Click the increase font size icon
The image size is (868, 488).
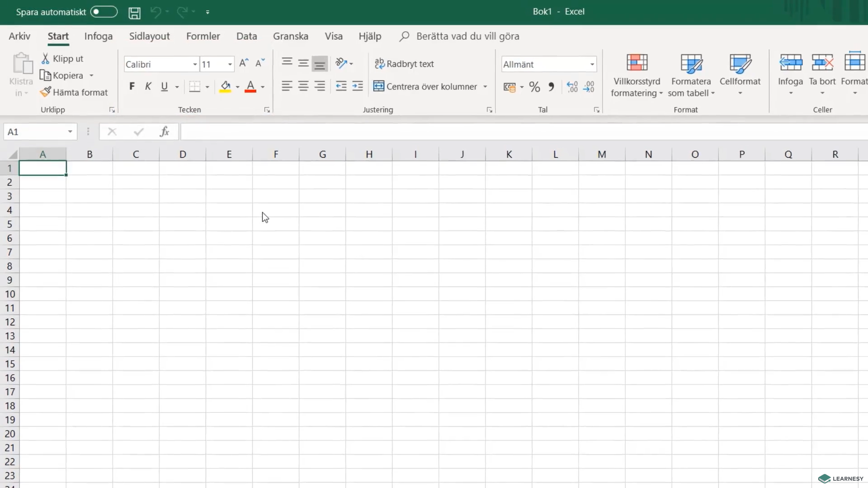[x=244, y=64]
